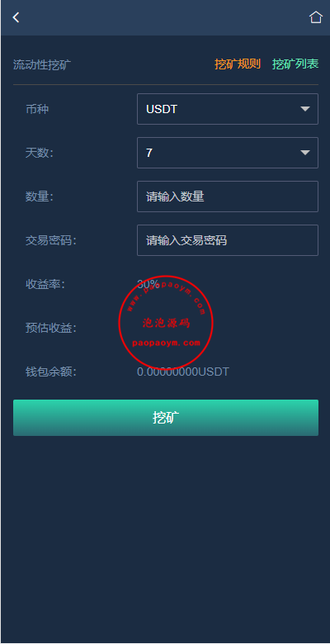The height and width of the screenshot is (644, 330).
Task: Click the 0.00000000USDT wallet balance
Action: point(182,372)
